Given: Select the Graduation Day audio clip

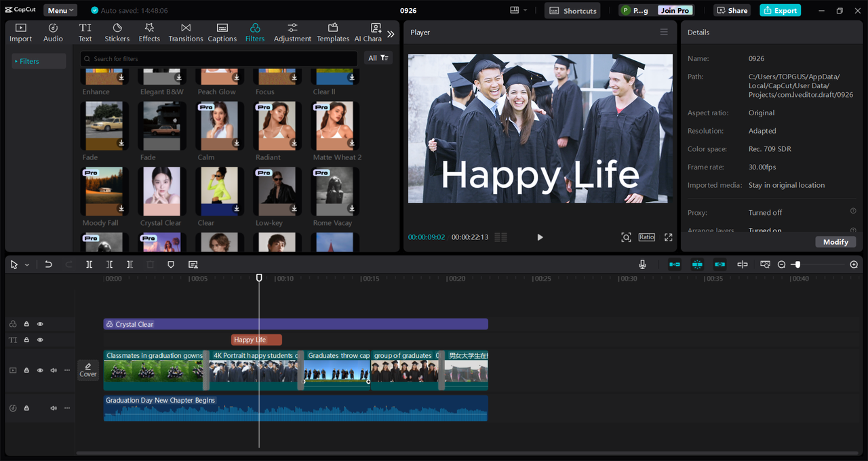Looking at the screenshot, I should 296,408.
